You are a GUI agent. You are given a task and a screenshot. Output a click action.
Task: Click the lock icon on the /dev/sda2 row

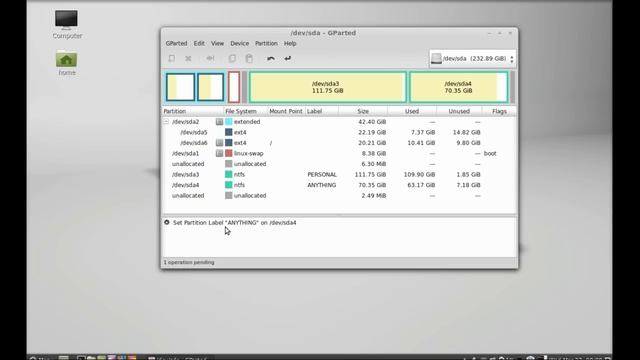(x=219, y=122)
